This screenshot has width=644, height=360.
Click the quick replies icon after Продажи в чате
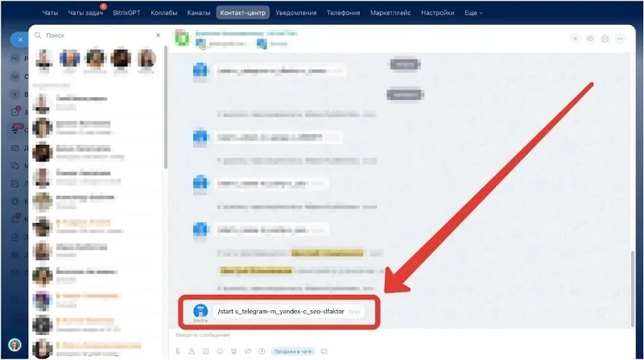pos(324,351)
